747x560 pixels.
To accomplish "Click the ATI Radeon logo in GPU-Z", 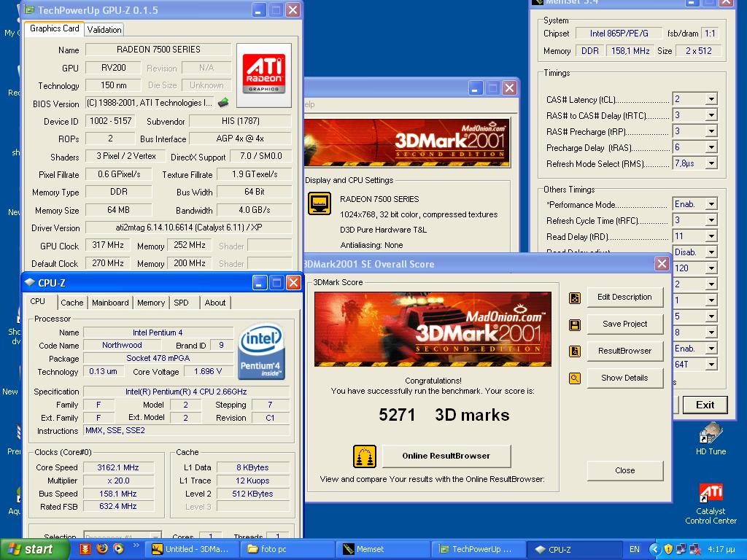I will pos(264,75).
